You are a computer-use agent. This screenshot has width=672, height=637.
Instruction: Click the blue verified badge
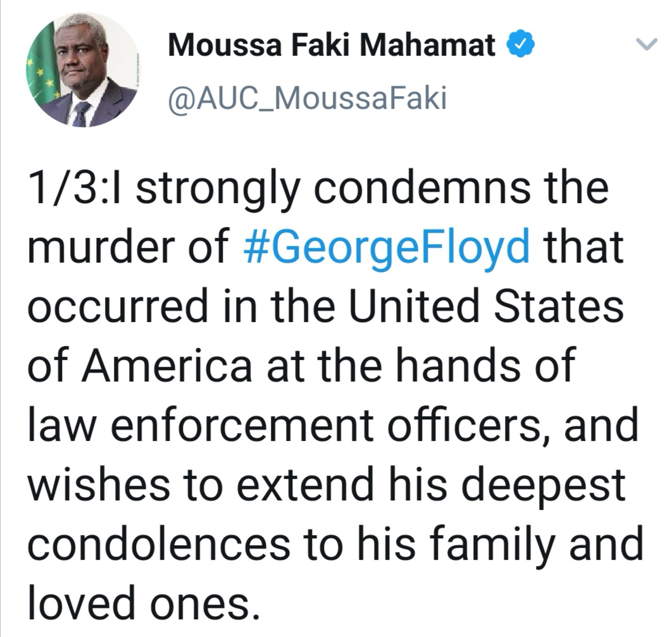(521, 44)
